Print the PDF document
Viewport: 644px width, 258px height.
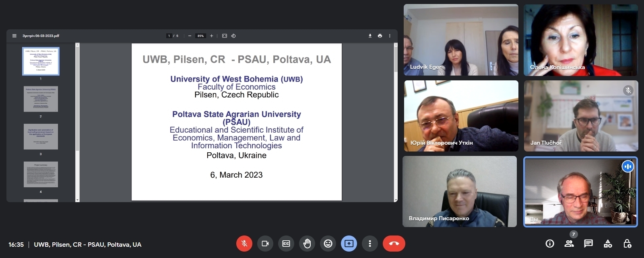[x=380, y=36]
